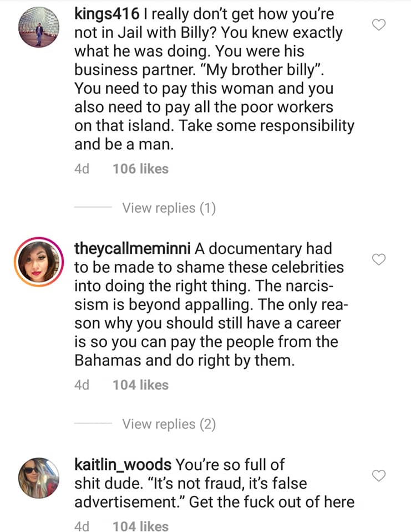This screenshot has width=411, height=532.
Task: Expand View replies (2) under theycallmeminni
Action: [x=169, y=424]
